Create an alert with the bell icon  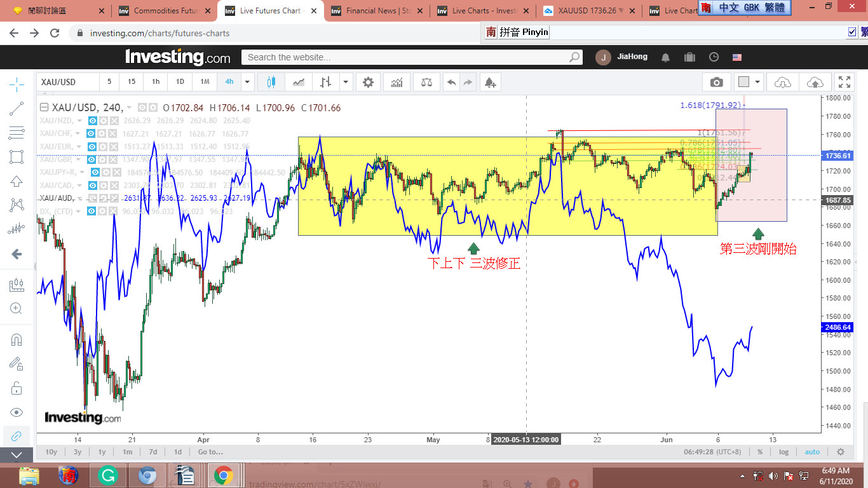coord(489,82)
